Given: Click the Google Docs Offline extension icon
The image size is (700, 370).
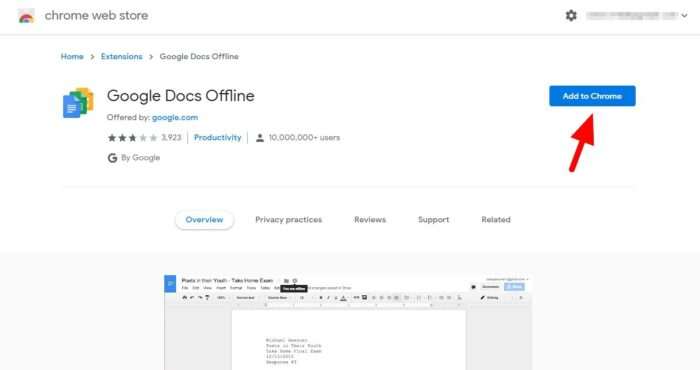Looking at the screenshot, I should 78,103.
